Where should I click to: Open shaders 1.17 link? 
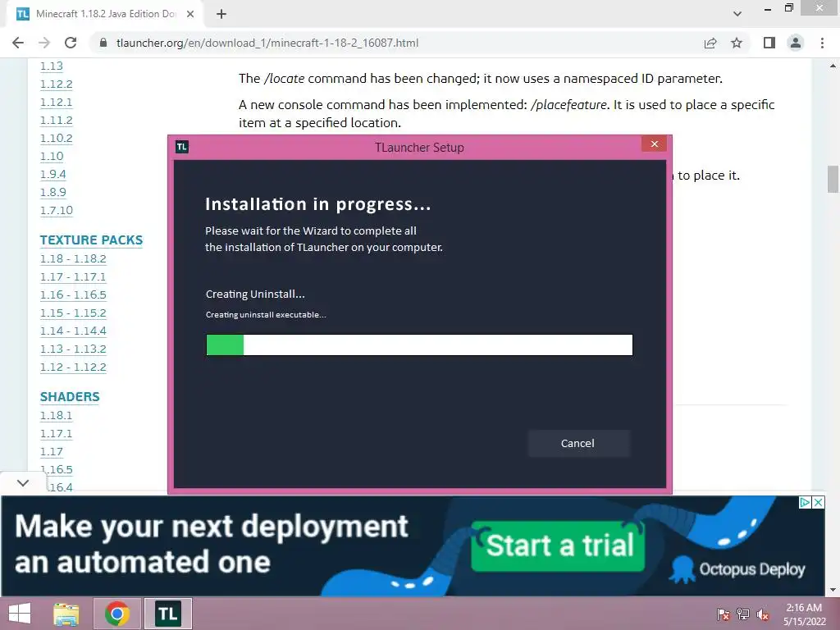52,452
